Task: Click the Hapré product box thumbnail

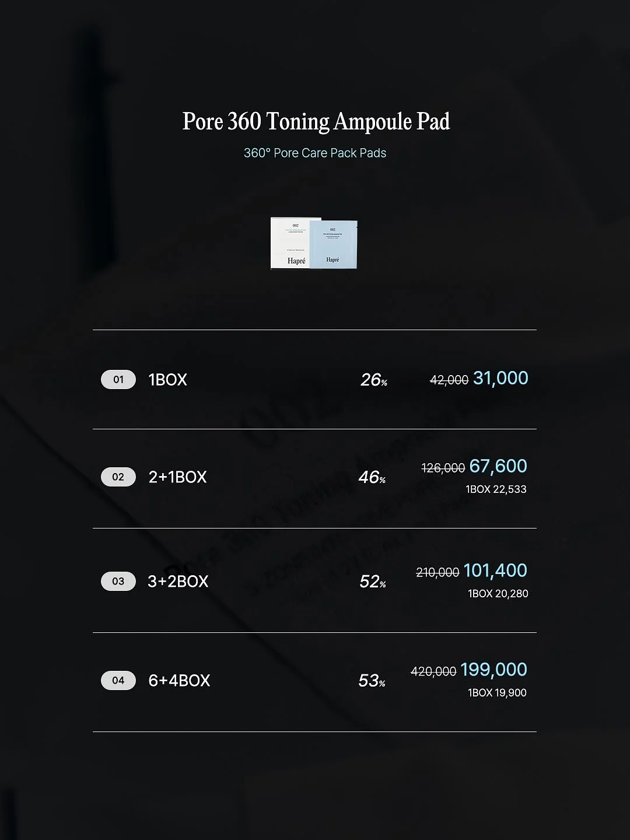Action: click(314, 243)
